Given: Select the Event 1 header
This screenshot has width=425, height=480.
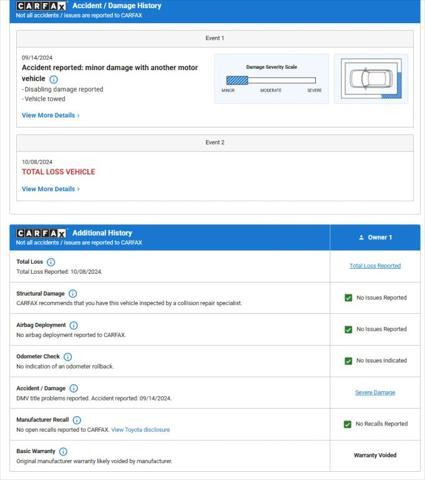Looking at the screenshot, I should point(215,38).
